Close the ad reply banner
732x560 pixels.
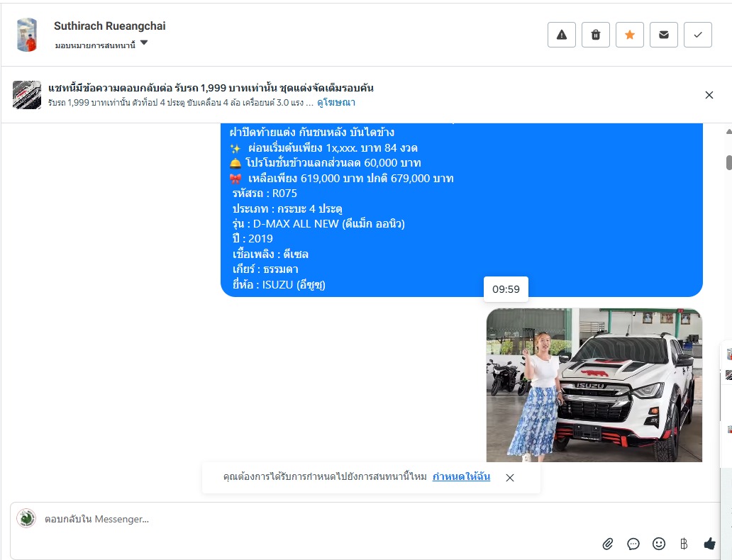point(709,95)
